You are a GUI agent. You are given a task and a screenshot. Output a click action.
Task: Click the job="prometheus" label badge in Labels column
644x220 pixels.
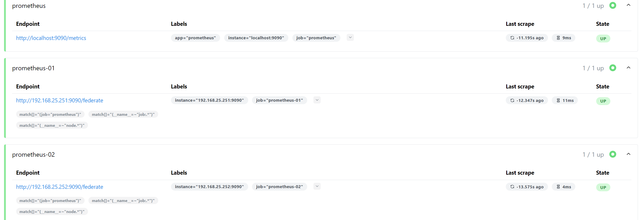316,38
